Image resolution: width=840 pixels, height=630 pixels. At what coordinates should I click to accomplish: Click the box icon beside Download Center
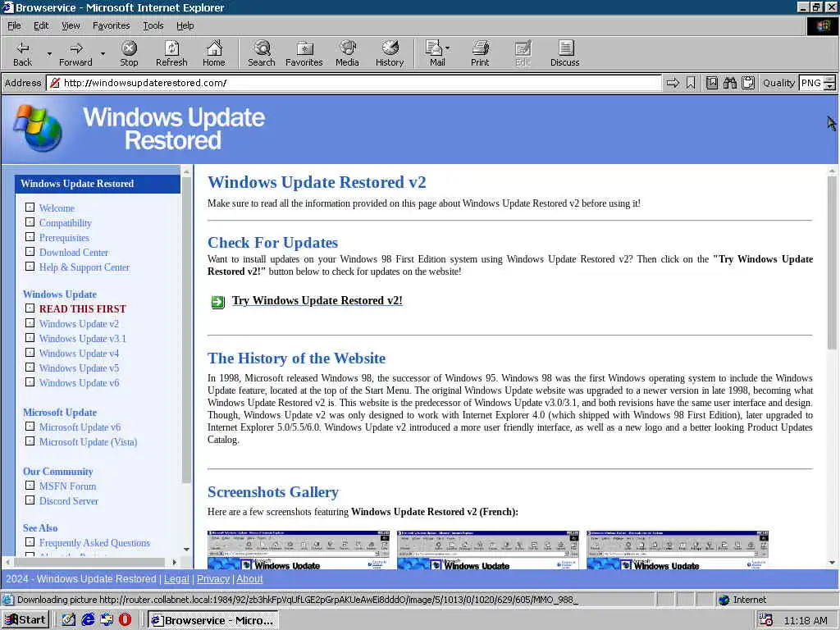30,252
